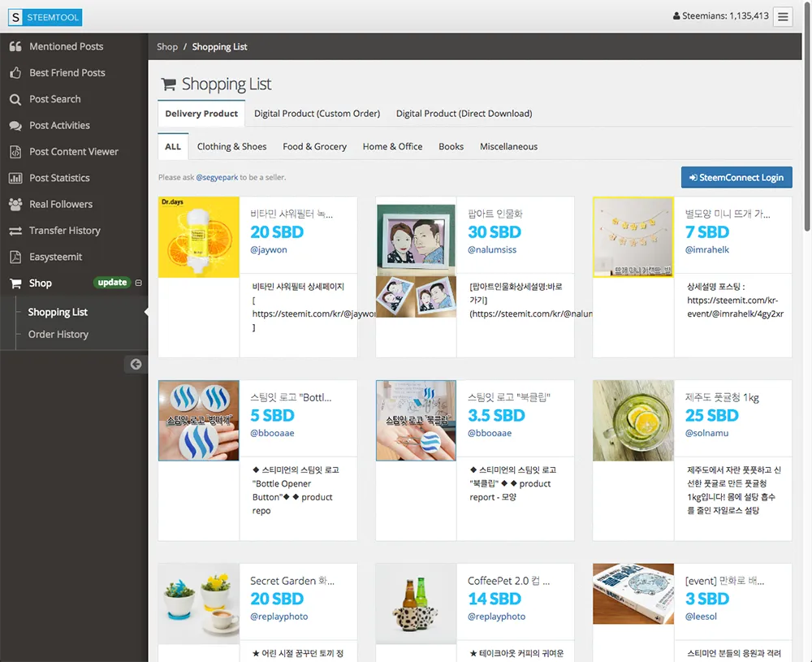Click the 3.5 SBD price
The width and height of the screenshot is (812, 662).
coord(496,415)
